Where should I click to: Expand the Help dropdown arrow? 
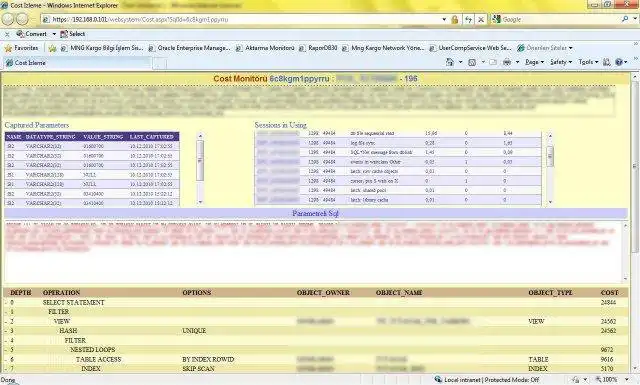[x=626, y=62]
